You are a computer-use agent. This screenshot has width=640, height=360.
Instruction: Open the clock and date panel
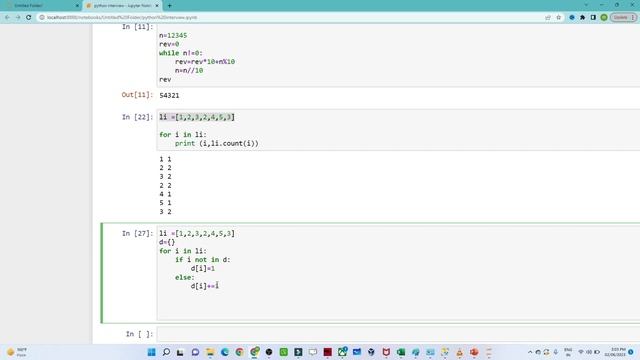tap(615, 352)
